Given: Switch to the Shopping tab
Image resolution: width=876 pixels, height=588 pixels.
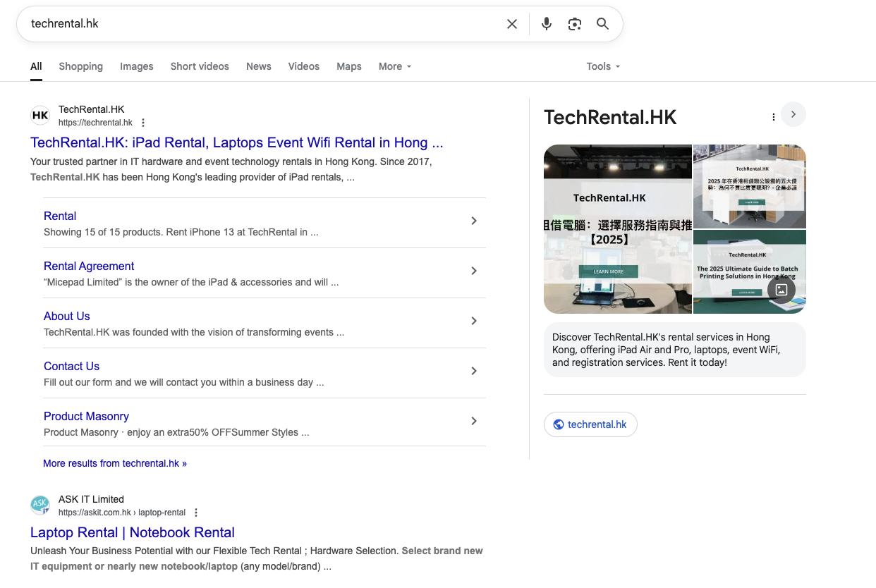Looking at the screenshot, I should (x=80, y=66).
